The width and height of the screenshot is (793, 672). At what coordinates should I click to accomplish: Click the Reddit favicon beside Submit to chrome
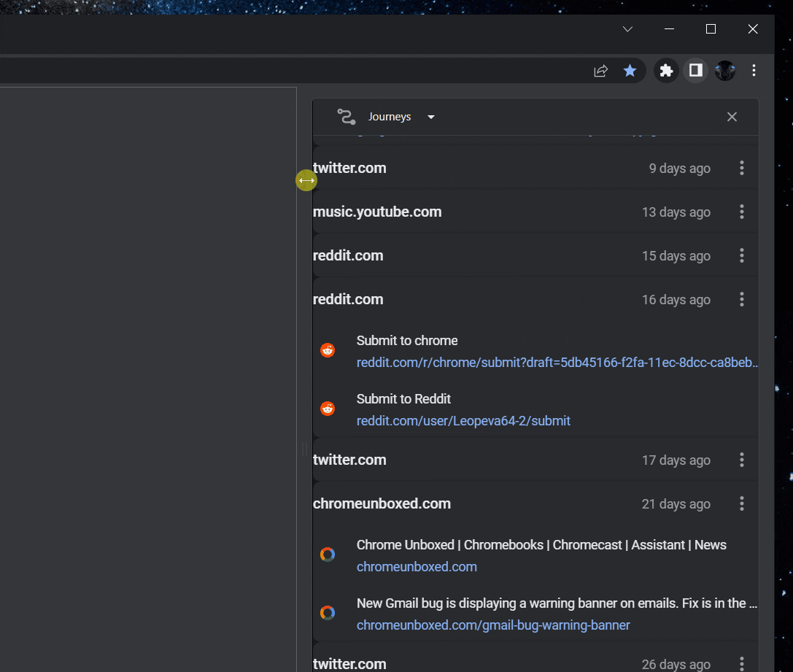tap(327, 349)
